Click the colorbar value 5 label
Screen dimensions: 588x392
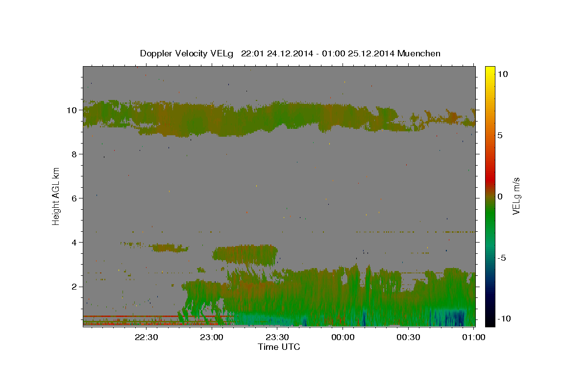(x=500, y=135)
